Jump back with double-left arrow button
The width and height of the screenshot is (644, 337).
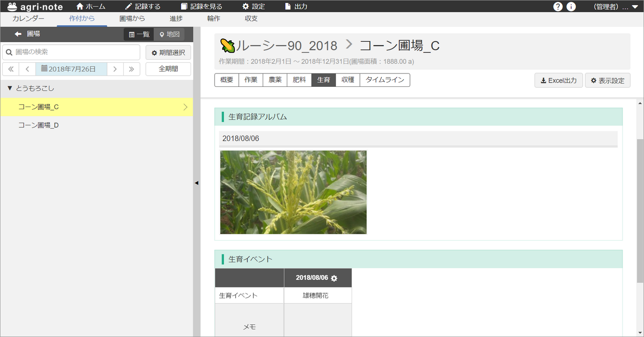(x=11, y=69)
